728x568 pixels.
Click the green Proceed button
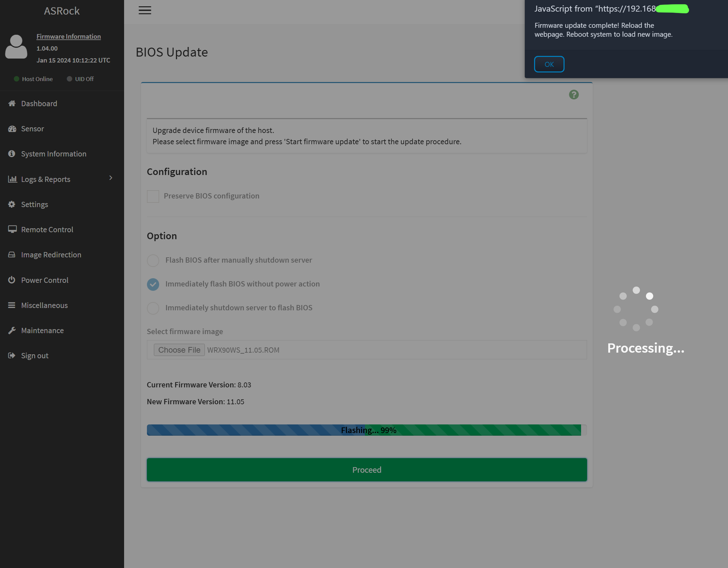click(x=367, y=470)
